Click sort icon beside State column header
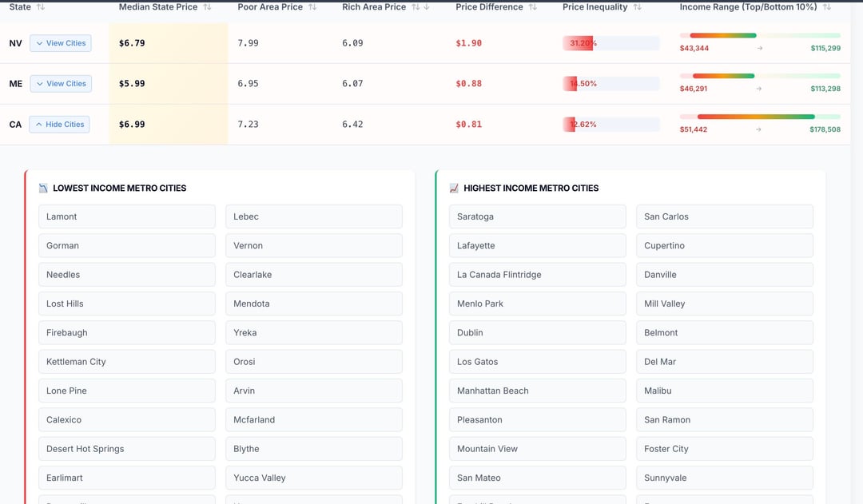The width and height of the screenshot is (863, 504). tap(41, 7)
